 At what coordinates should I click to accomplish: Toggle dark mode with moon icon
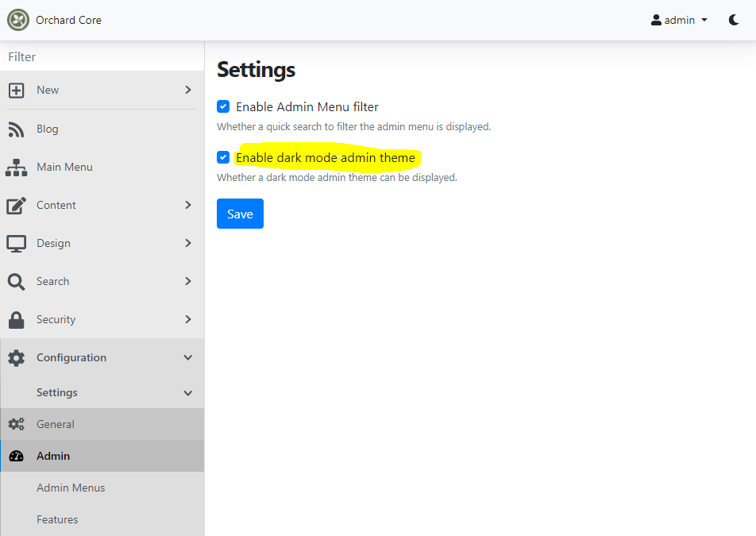pos(733,20)
